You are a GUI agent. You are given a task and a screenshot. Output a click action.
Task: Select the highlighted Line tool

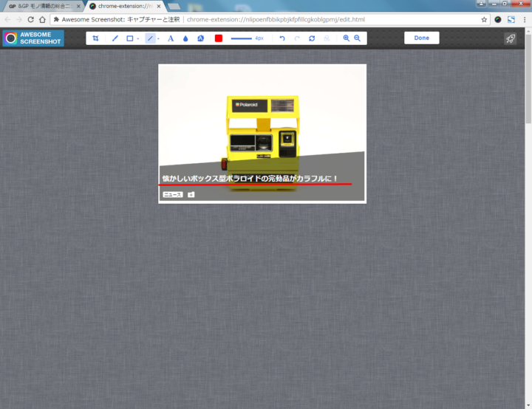tap(150, 38)
